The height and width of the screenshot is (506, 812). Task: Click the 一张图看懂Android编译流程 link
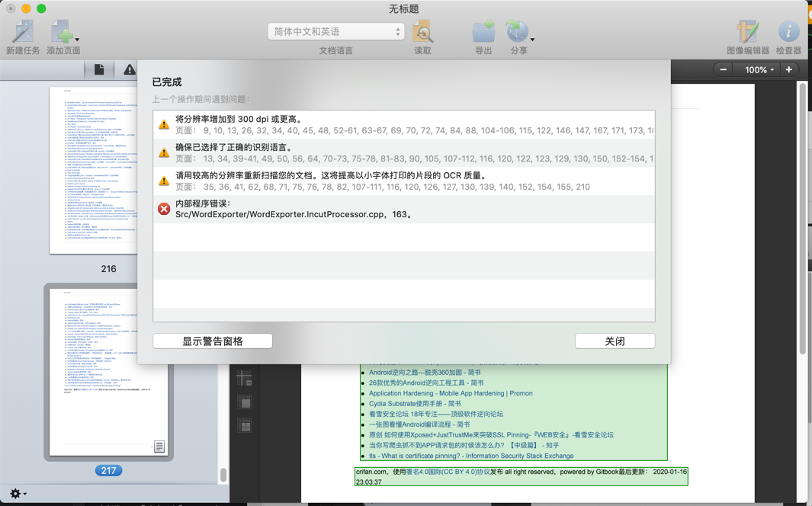419,424
